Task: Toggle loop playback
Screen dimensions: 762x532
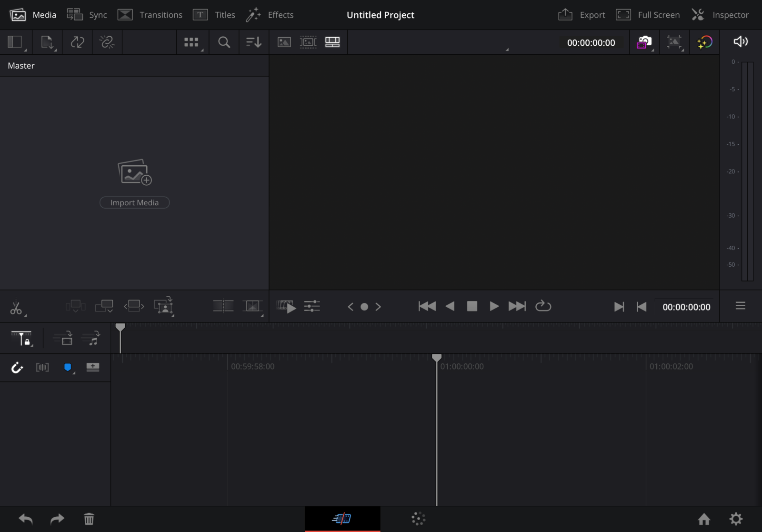Action: click(543, 306)
